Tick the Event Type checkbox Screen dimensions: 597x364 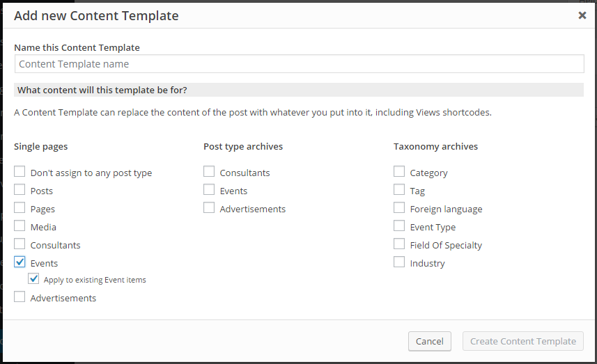[399, 226]
